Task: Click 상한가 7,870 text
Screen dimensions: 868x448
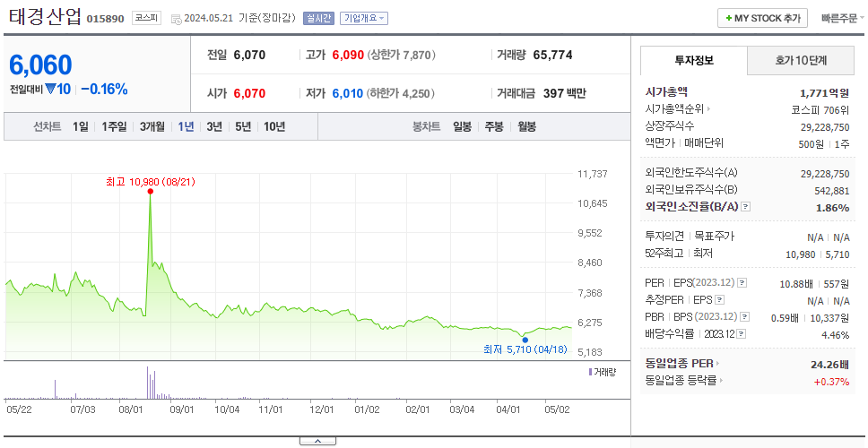Action: [x=402, y=56]
